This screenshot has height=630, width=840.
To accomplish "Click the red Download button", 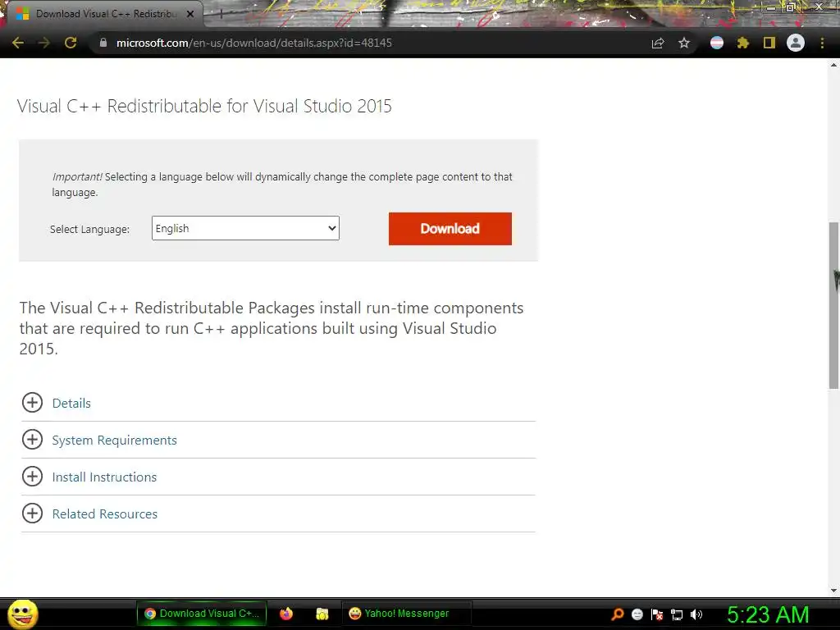I will 450,229.
